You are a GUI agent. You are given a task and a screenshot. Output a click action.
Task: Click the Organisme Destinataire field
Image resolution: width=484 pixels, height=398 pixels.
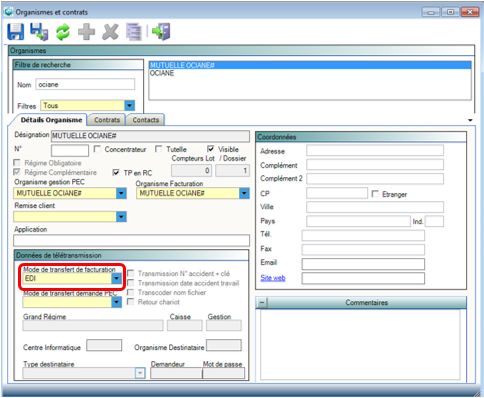click(x=224, y=345)
